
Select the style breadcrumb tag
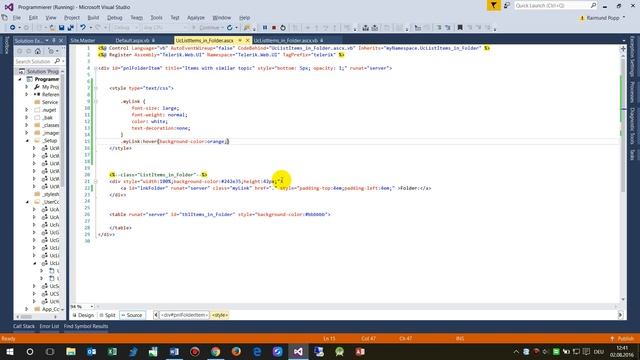tap(220, 315)
